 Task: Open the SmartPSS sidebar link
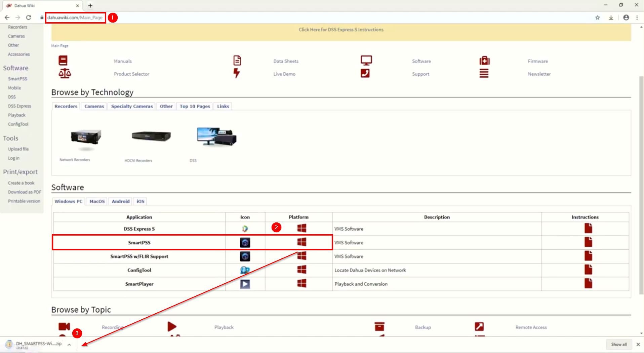17,79
